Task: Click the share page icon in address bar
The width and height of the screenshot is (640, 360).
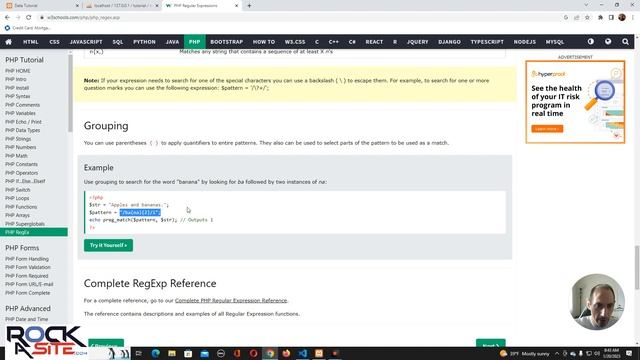Action: point(577,18)
